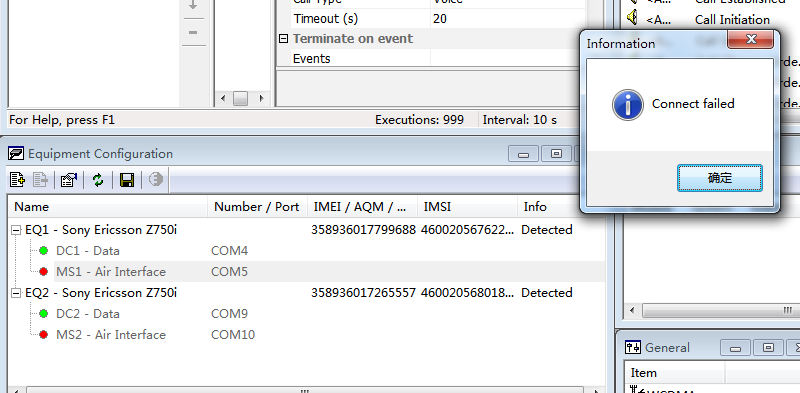Toggle the red MS1 - Air Interface dot
The width and height of the screenshot is (800, 393).
pyautogui.click(x=43, y=272)
